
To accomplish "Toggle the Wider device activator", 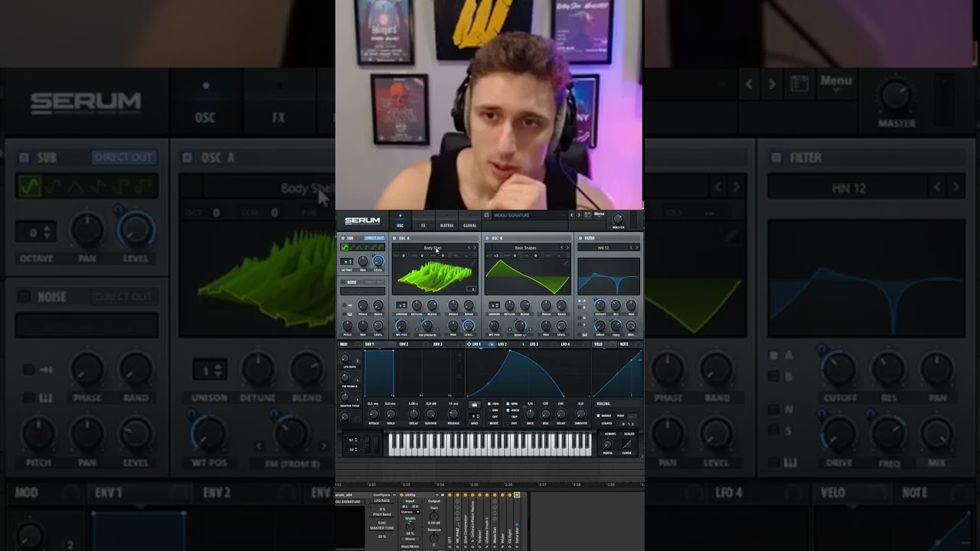I will click(502, 495).
